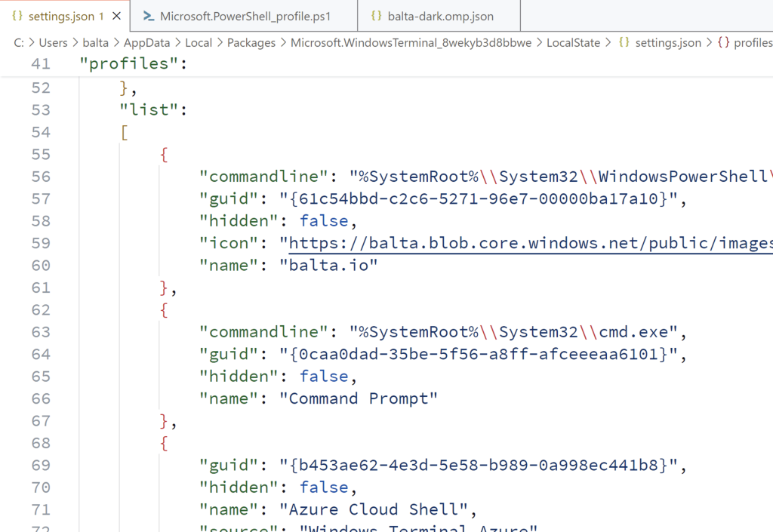Image resolution: width=773 pixels, height=532 pixels.
Task: Click line number 53
Action: tap(41, 110)
